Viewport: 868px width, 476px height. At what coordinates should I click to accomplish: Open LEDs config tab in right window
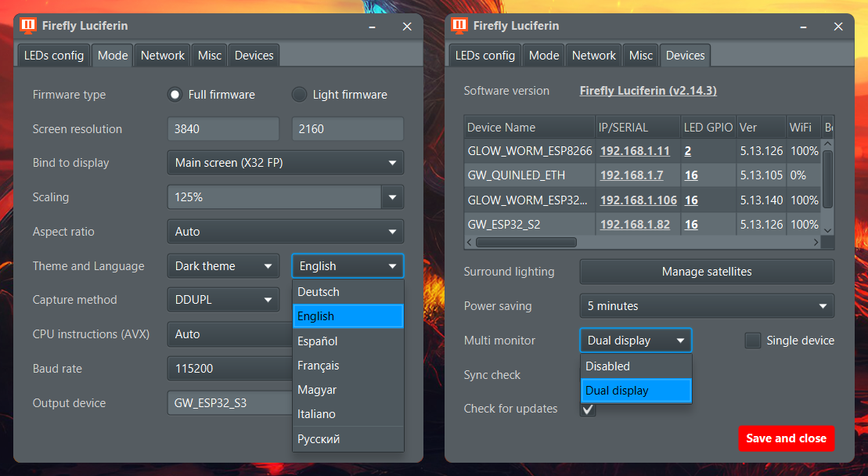(x=485, y=56)
